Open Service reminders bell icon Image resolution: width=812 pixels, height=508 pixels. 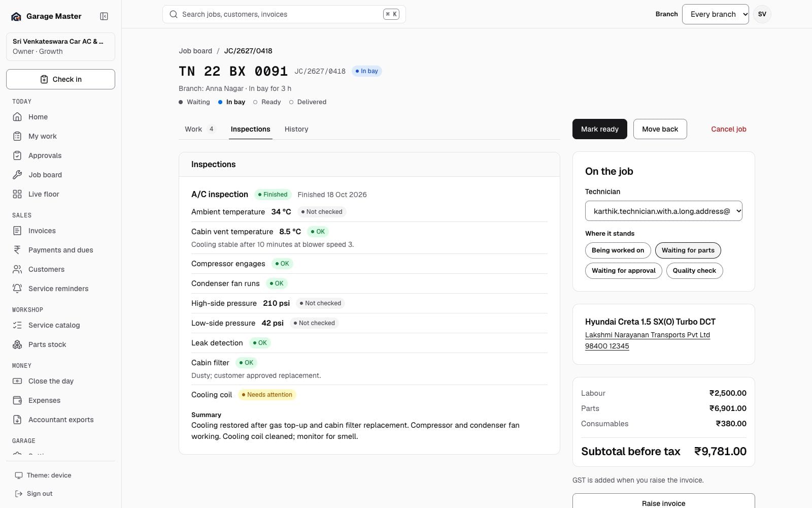tap(17, 289)
